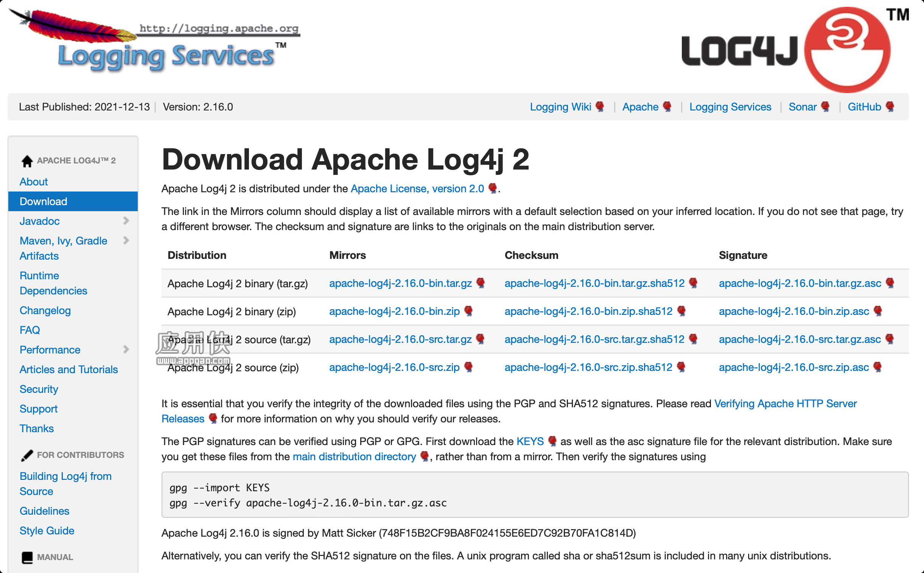924x573 pixels.
Task: Open the Thanks sidebar link
Action: click(x=37, y=428)
